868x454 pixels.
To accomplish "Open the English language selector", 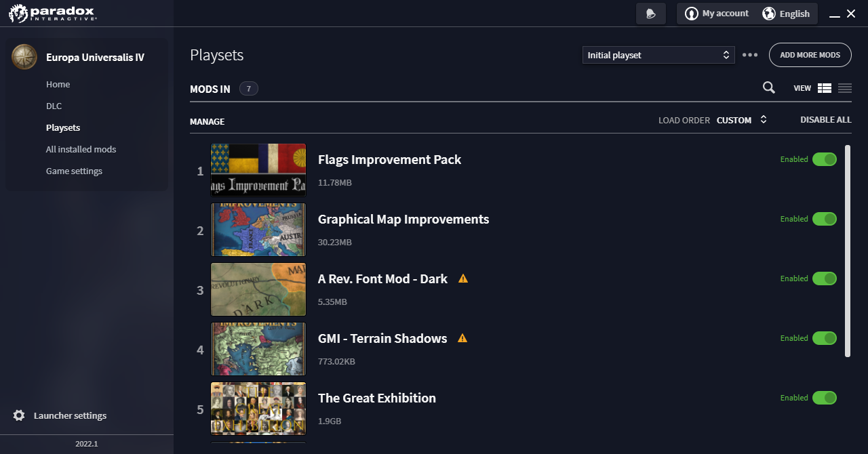I will click(787, 14).
